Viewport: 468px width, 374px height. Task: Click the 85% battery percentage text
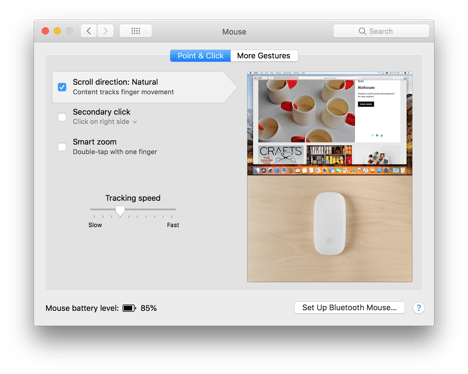tap(149, 308)
